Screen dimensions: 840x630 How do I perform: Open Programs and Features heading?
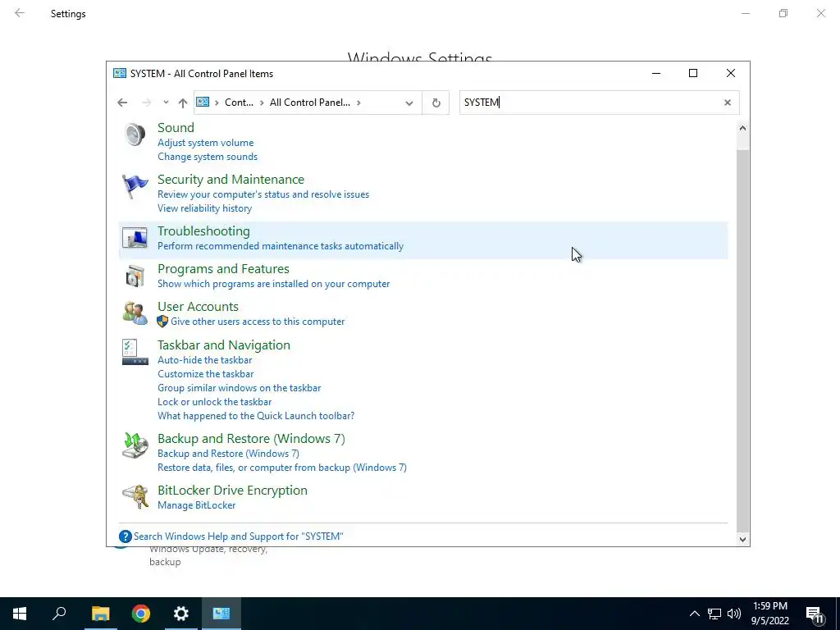(x=223, y=269)
